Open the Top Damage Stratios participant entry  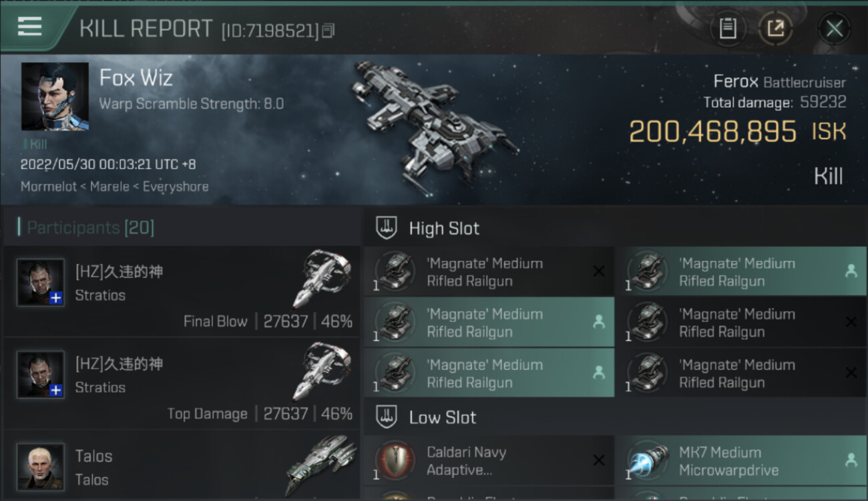pos(182,383)
